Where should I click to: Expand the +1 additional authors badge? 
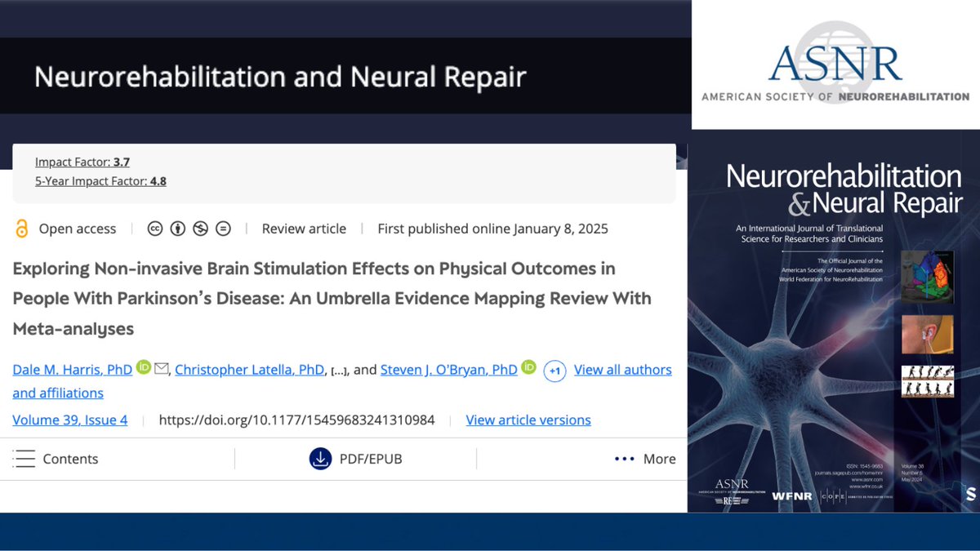point(555,371)
